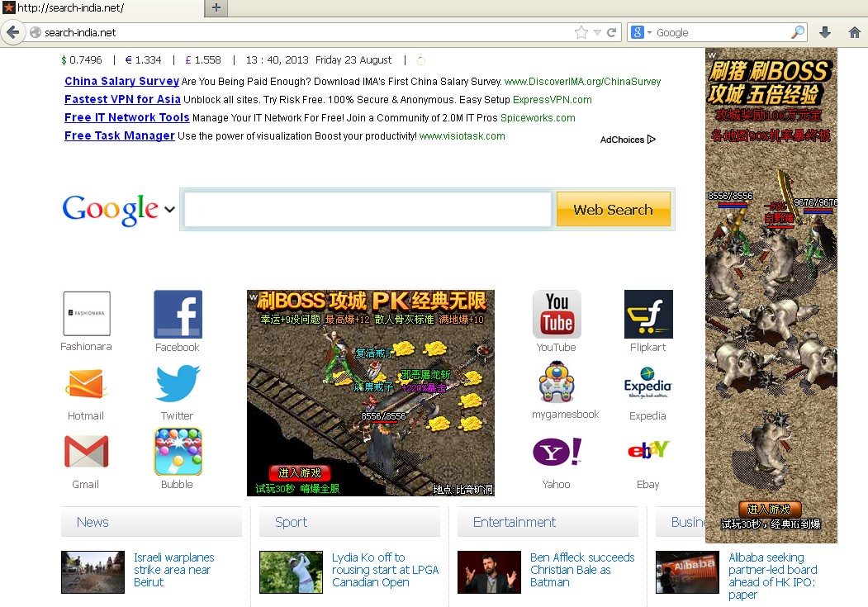The height and width of the screenshot is (607, 868).
Task: Click the dollar rate 0.7496 text
Action: pyautogui.click(x=82, y=59)
